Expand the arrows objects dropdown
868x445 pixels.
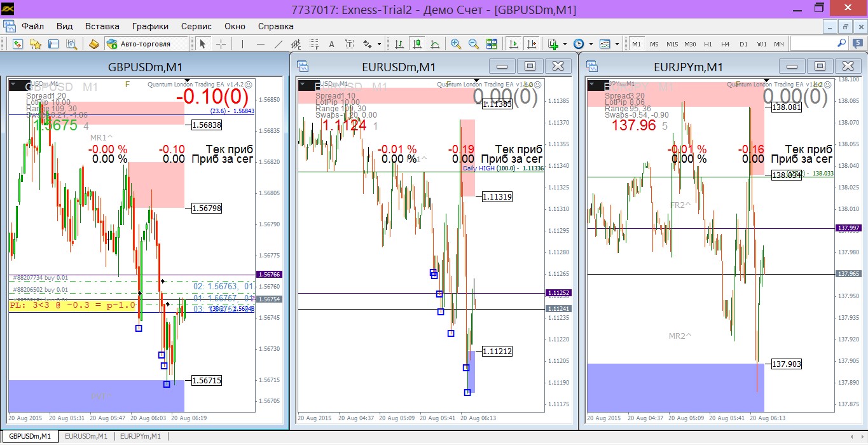(379, 44)
